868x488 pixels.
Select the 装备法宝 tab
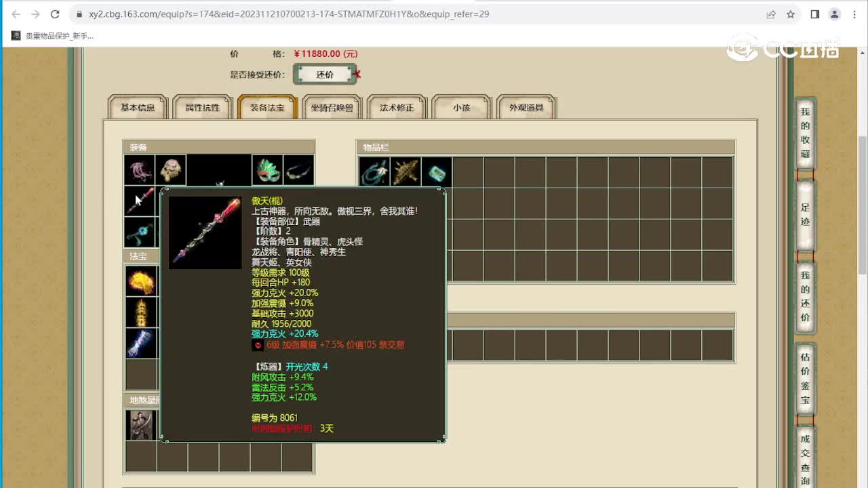[x=267, y=107]
